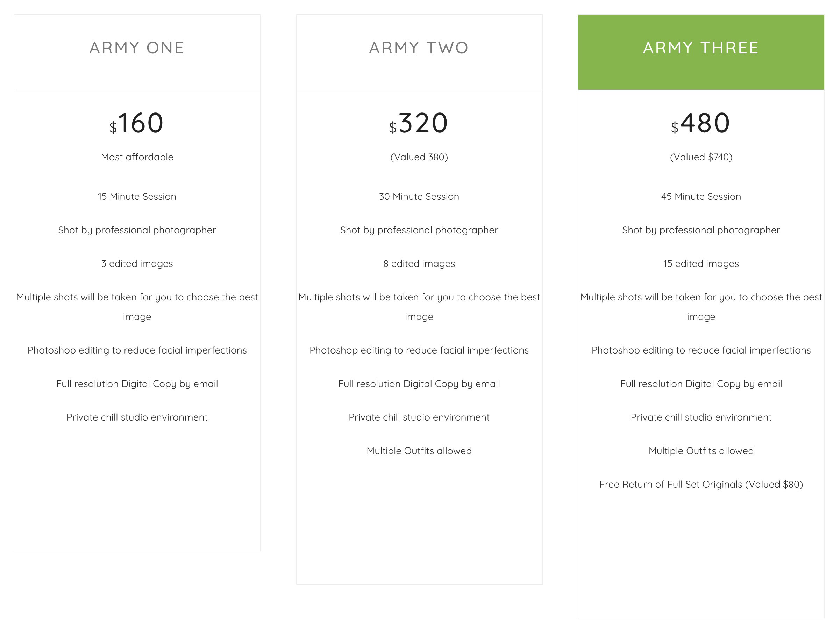
Task: Click "Private chill studio environment" in Army One
Action: click(x=137, y=417)
